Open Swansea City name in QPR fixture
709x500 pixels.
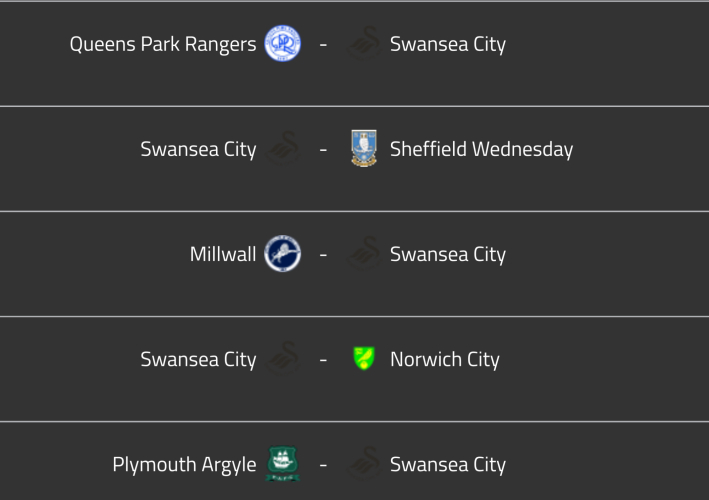tap(447, 44)
